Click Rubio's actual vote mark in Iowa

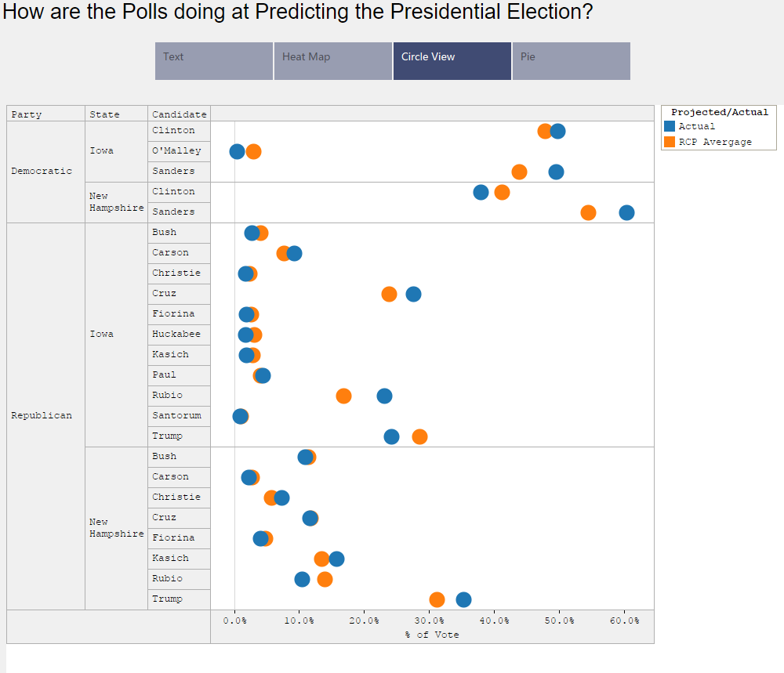384,396
